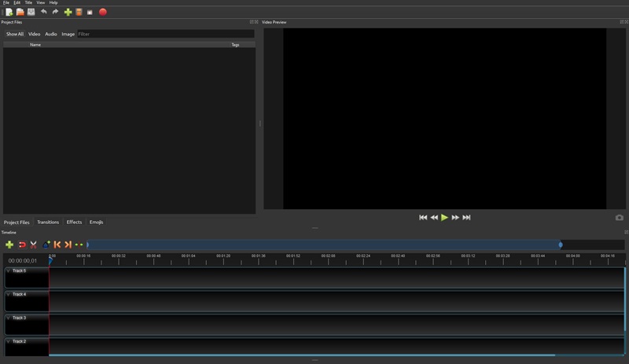Fast forward the video preview
The image size is (629, 364).
(455, 218)
